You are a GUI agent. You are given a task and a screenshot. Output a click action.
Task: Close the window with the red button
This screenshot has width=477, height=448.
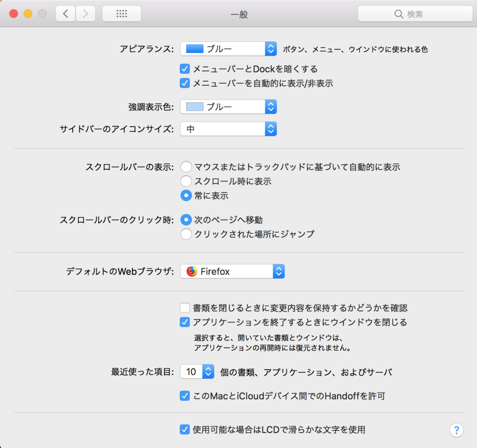pos(14,14)
